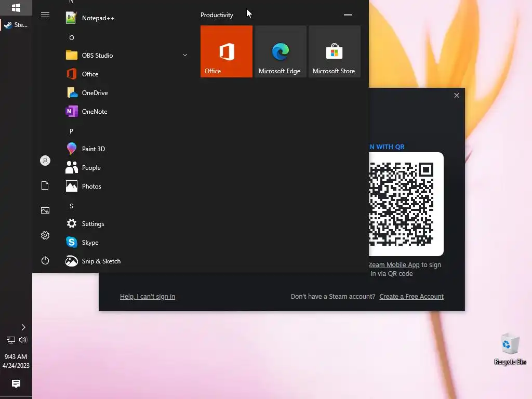The height and width of the screenshot is (399, 532).
Task: Open the network status tray icon
Action: point(10,340)
